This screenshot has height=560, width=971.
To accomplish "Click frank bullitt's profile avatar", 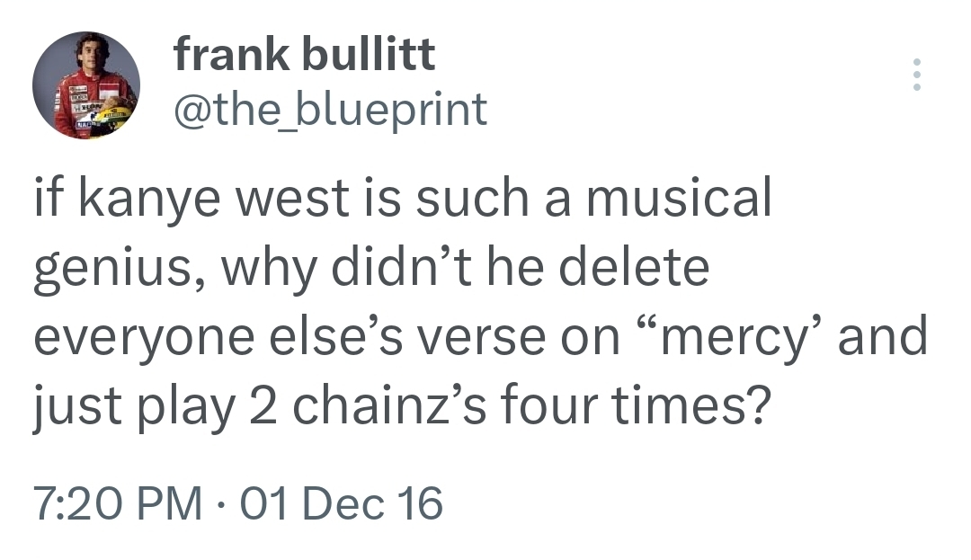I will 86,85.
